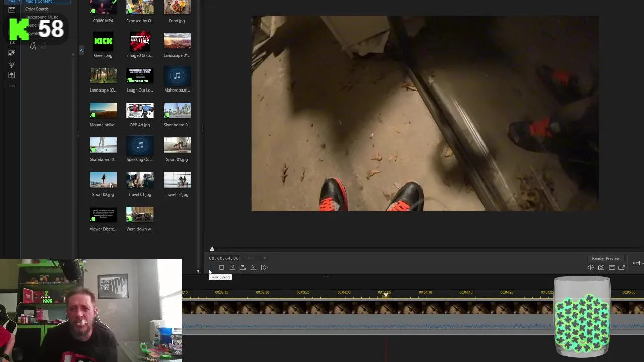The image size is (644, 362).
Task: Select the timeline playhead marker
Action: (386, 295)
